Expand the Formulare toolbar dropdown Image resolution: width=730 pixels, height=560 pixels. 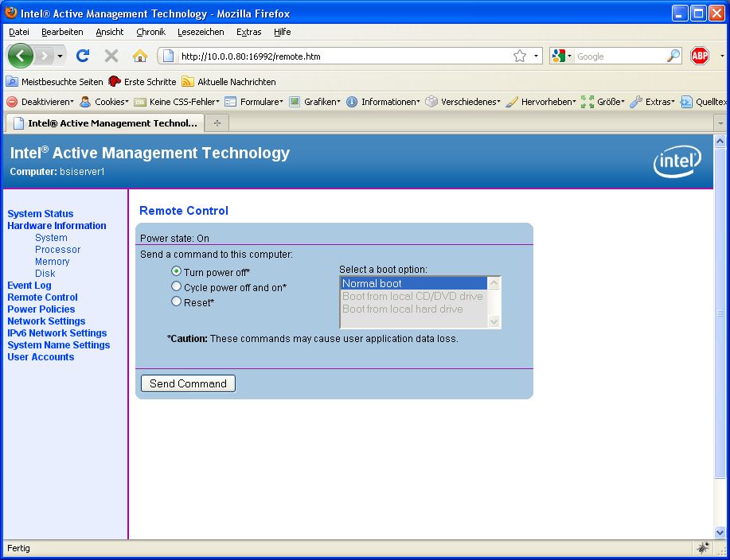254,102
